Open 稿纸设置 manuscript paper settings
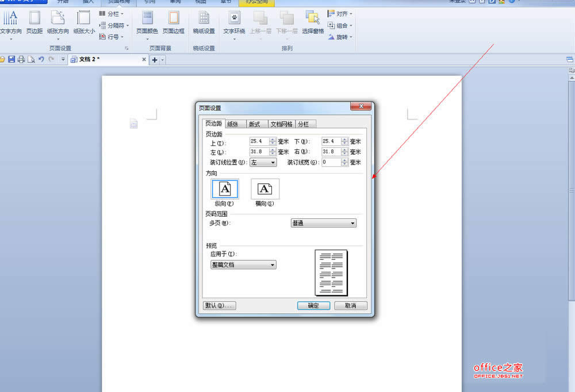The height and width of the screenshot is (392, 575). tap(204, 23)
